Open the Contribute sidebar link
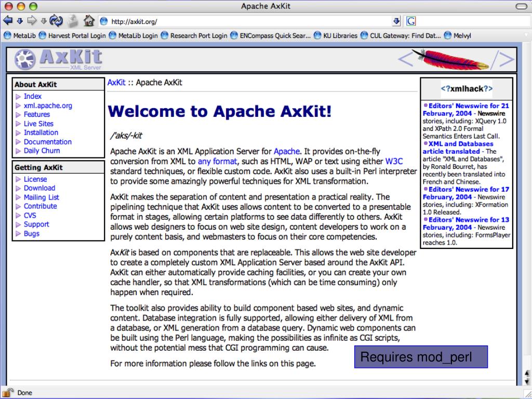 [x=40, y=206]
